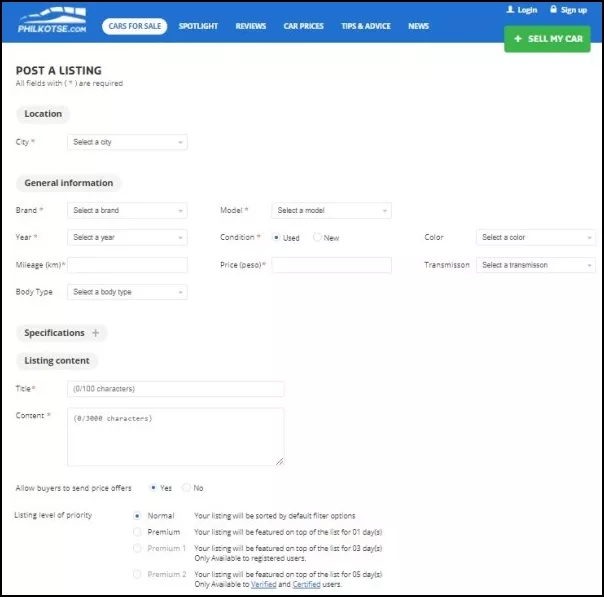Select Premium listing priority
Viewport: 604px width, 597px height.
[137, 532]
